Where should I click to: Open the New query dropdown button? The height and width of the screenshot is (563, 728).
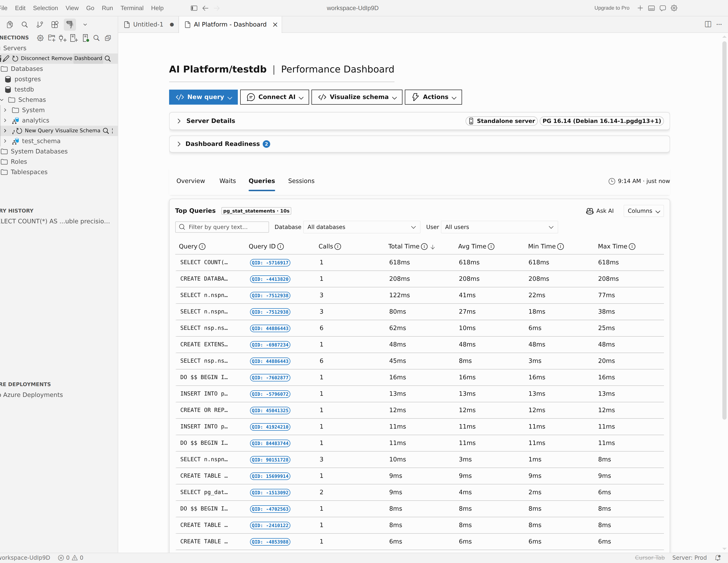[x=203, y=97]
